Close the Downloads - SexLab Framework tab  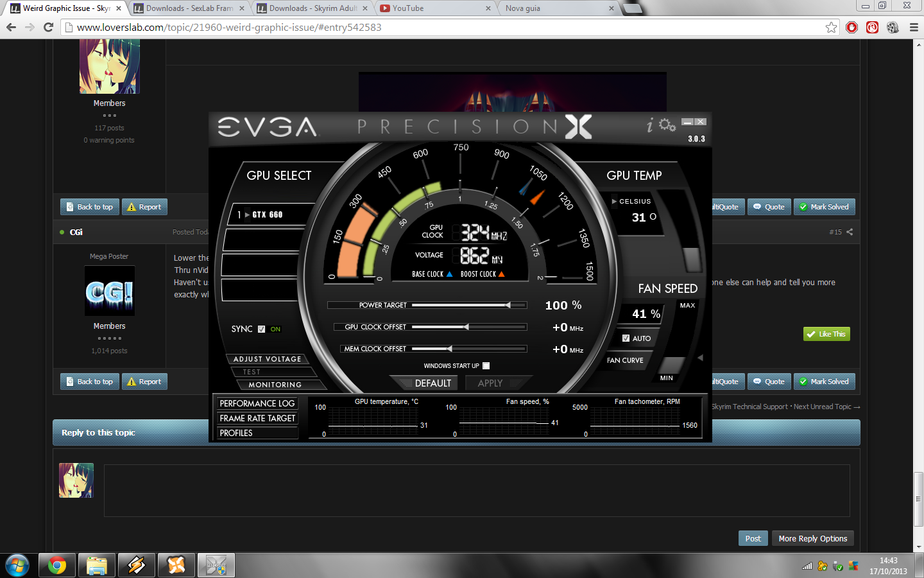[x=242, y=8]
